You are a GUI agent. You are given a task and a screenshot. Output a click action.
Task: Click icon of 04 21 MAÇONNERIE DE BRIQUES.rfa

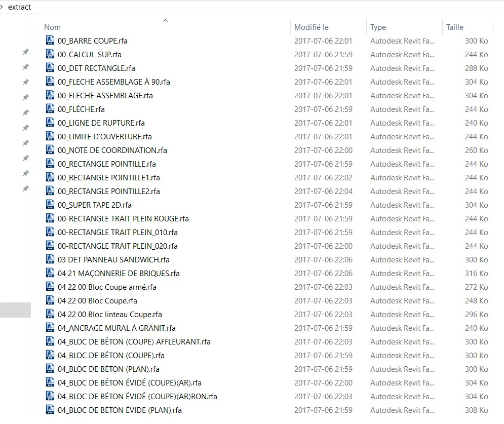(50, 273)
